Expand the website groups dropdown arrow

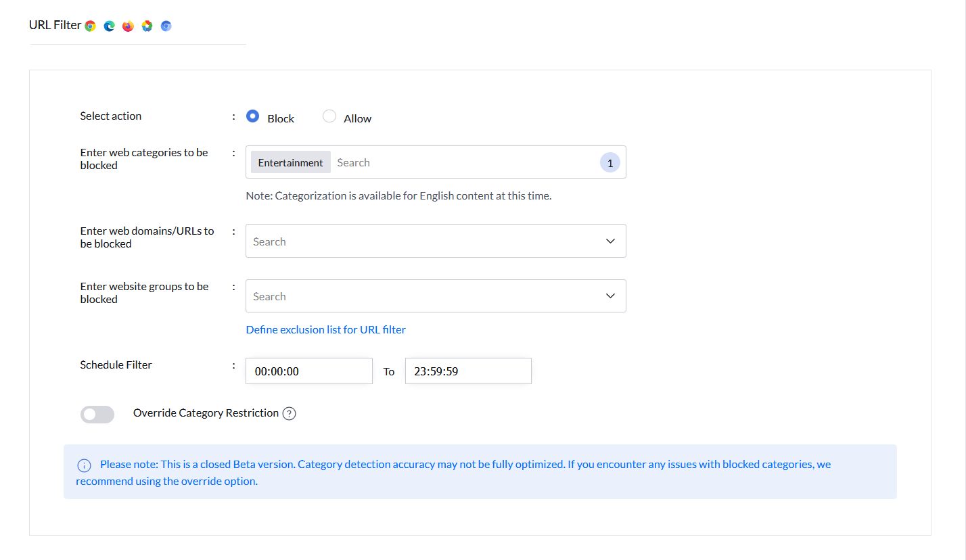point(610,296)
